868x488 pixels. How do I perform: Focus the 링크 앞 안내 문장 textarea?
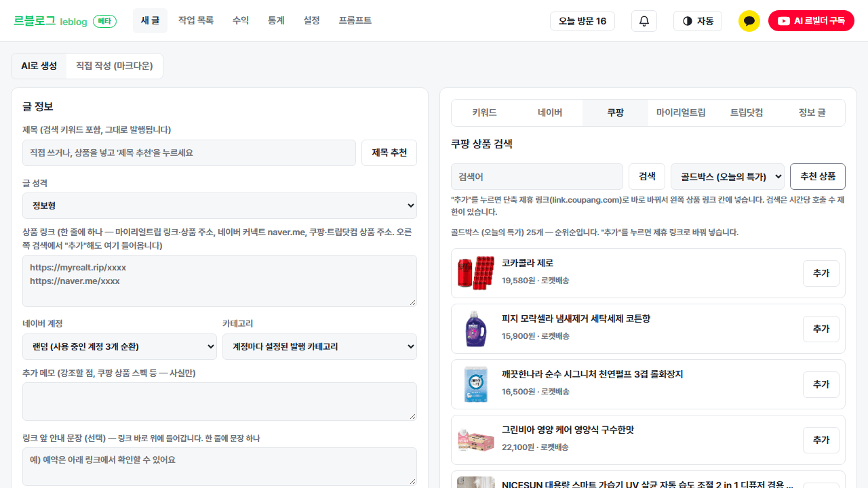coord(220,466)
